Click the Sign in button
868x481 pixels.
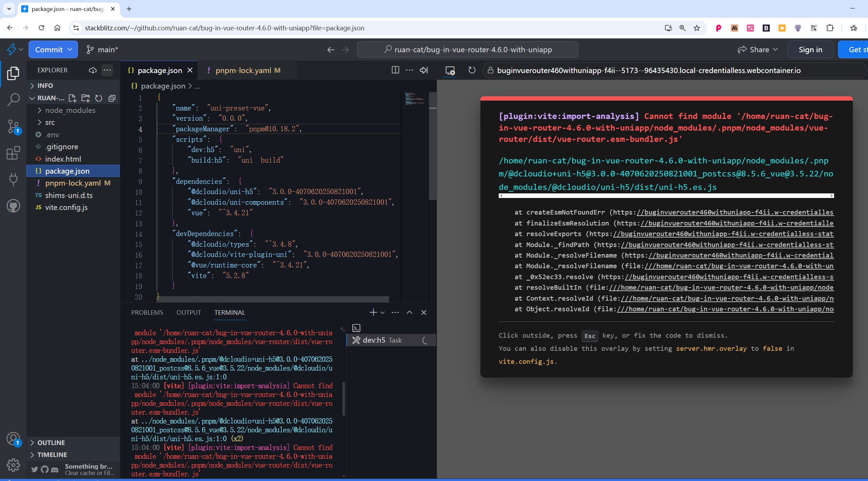(810, 49)
